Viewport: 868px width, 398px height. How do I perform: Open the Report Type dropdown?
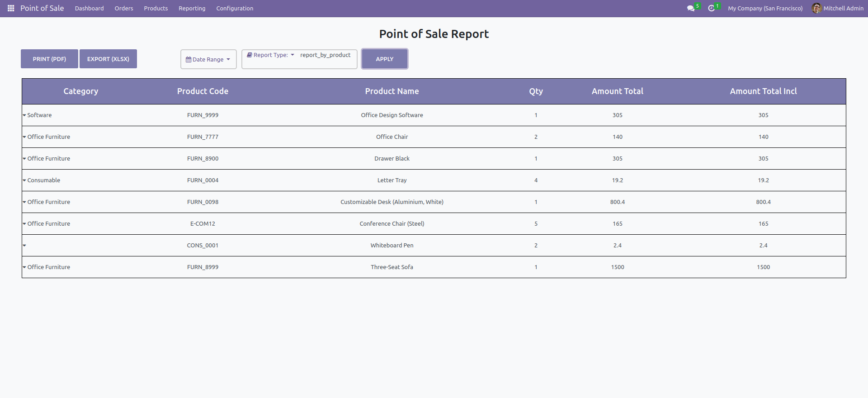tap(271, 55)
